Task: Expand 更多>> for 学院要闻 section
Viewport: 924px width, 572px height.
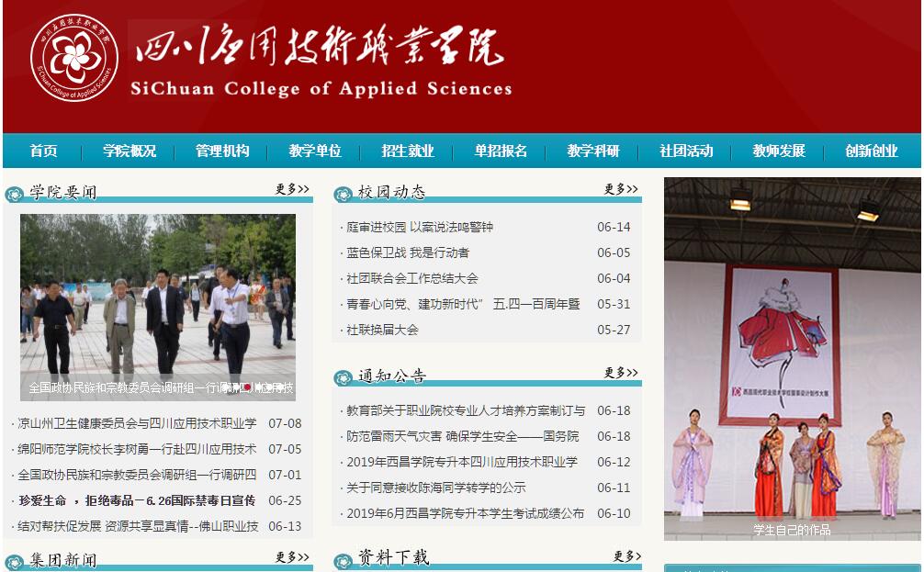Action: point(292,189)
